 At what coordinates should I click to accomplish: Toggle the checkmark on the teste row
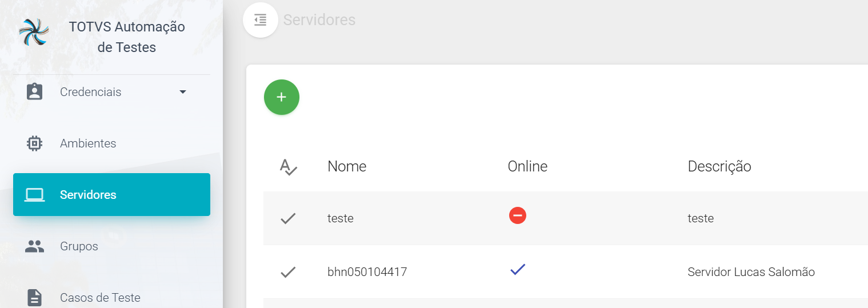[288, 218]
